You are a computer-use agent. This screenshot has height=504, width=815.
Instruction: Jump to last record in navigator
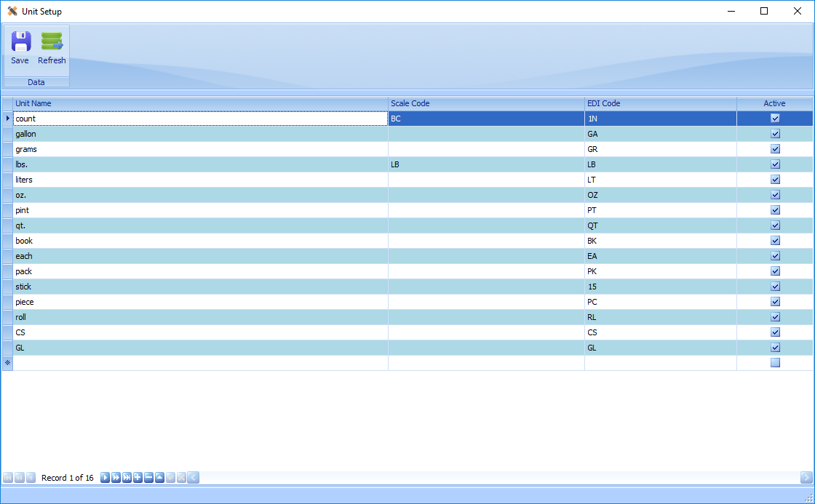pyautogui.click(x=127, y=478)
